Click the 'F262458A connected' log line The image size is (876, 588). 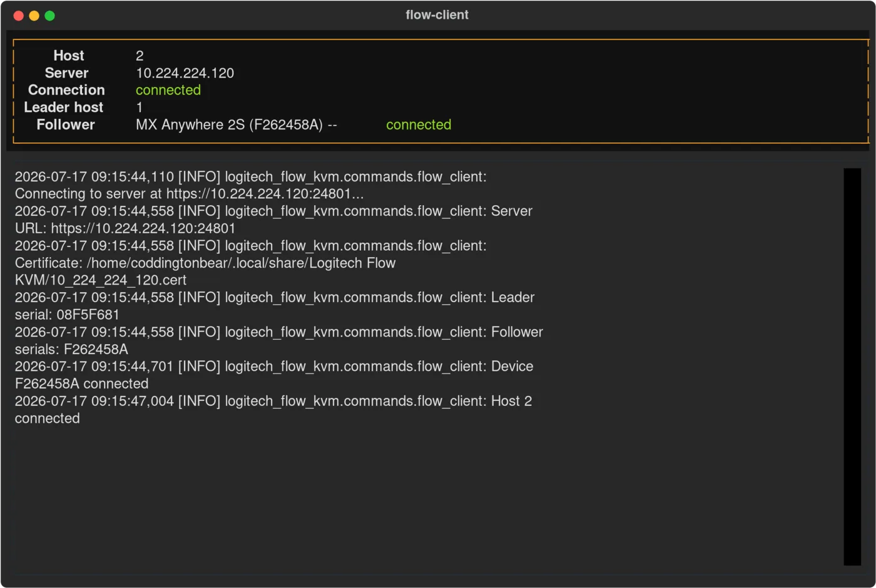pyautogui.click(x=82, y=383)
